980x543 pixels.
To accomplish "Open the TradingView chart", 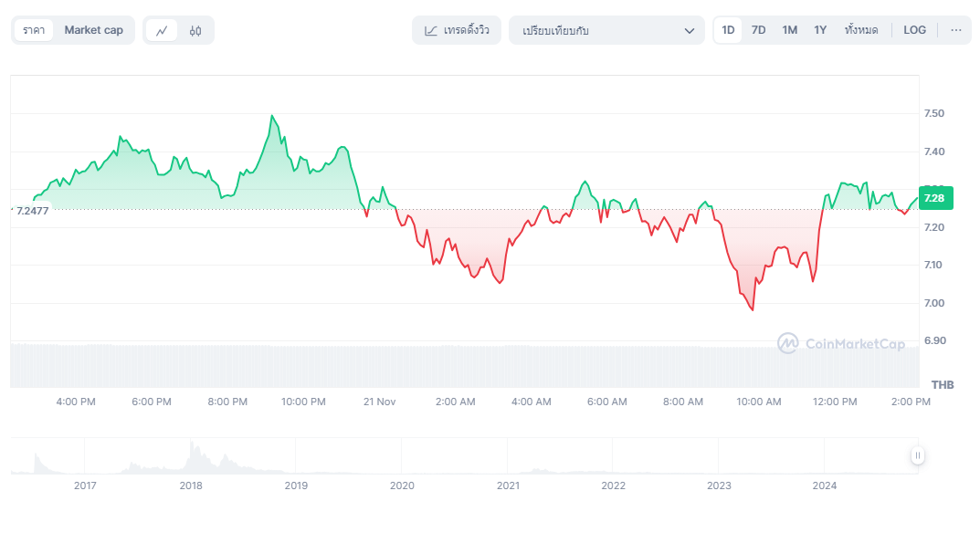I will (x=457, y=30).
